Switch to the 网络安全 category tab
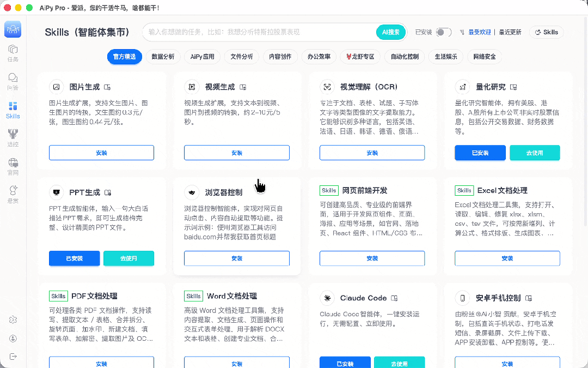Viewport: 588px width, 368px height. pos(485,57)
